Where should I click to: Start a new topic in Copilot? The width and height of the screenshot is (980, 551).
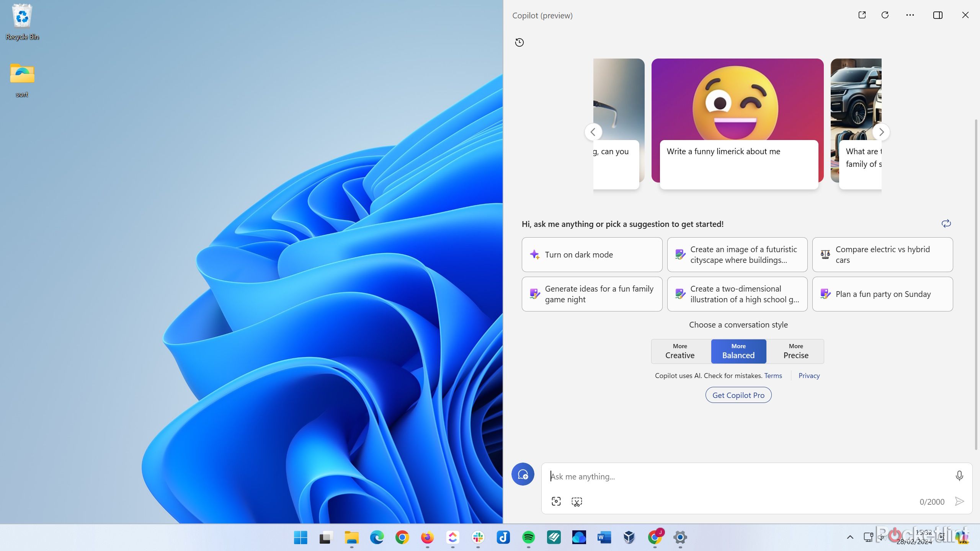point(523,474)
